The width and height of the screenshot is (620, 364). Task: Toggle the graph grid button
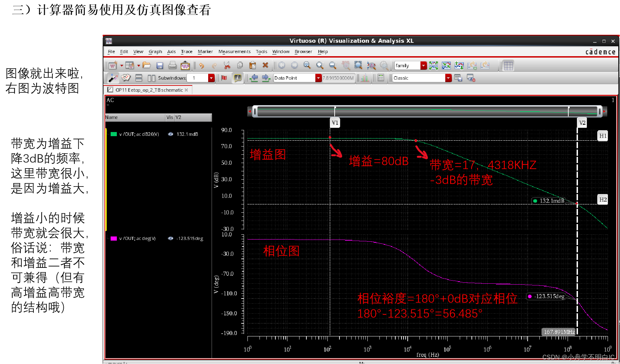508,65
